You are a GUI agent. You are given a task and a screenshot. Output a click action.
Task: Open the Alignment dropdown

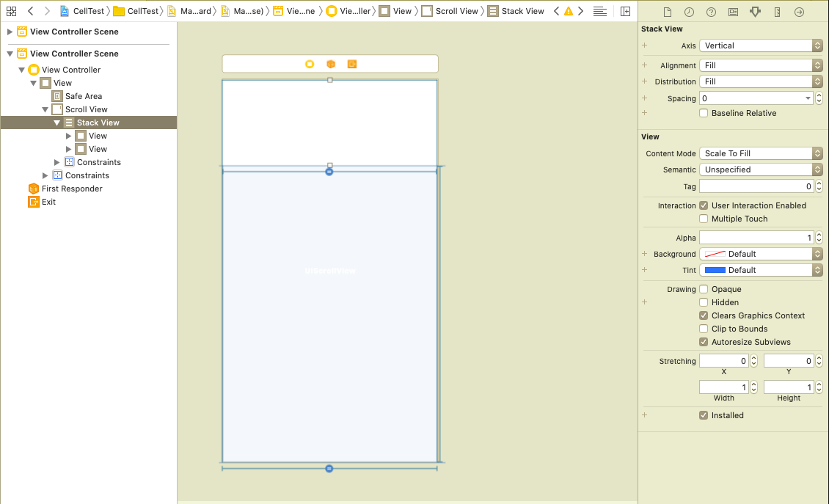[761, 65]
